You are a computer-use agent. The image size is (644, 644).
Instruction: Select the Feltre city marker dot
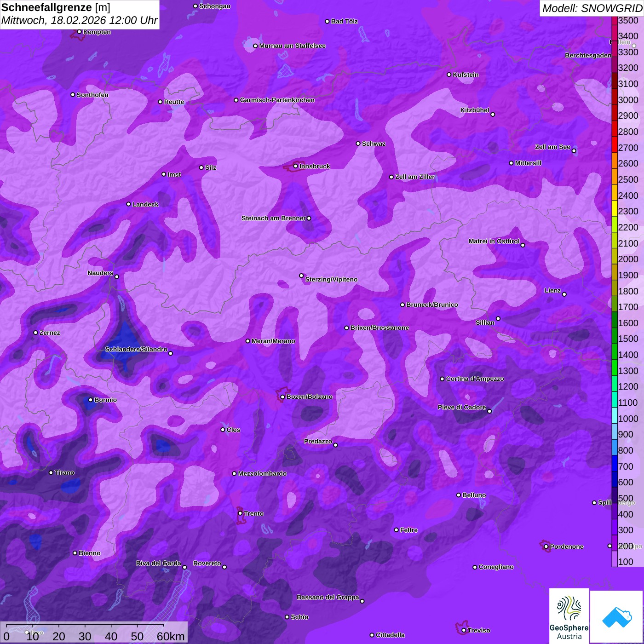397,530
